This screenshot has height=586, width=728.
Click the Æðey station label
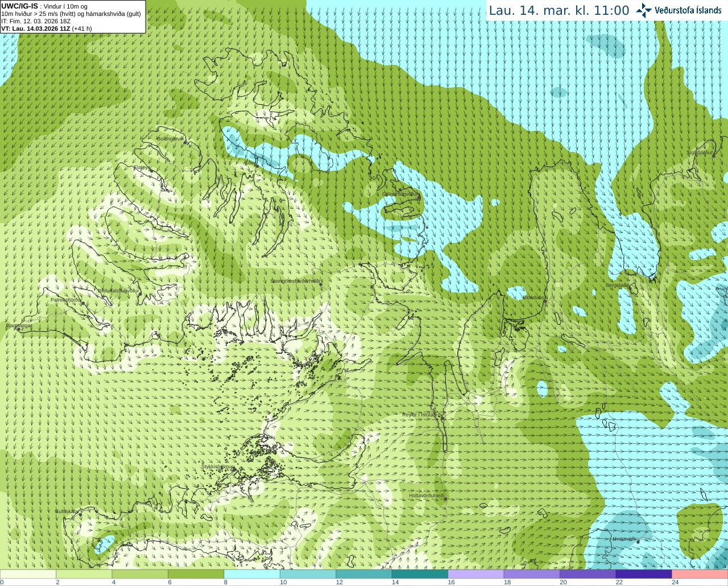click(250, 162)
